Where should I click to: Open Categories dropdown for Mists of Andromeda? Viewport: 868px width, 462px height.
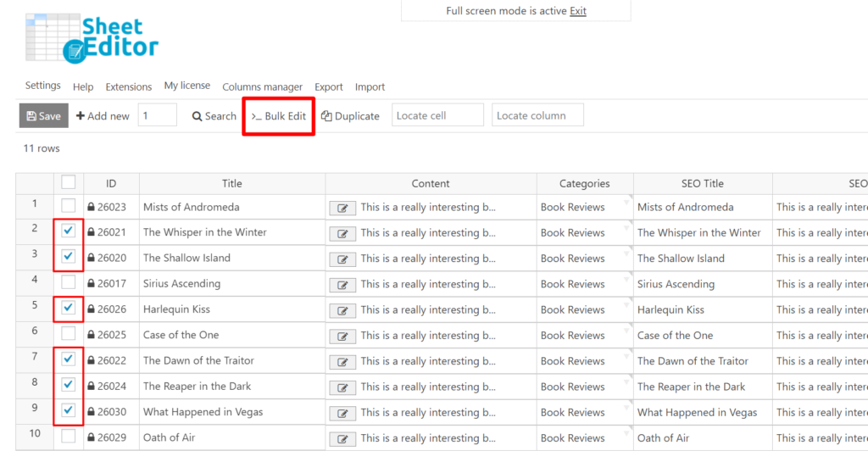pyautogui.click(x=626, y=202)
